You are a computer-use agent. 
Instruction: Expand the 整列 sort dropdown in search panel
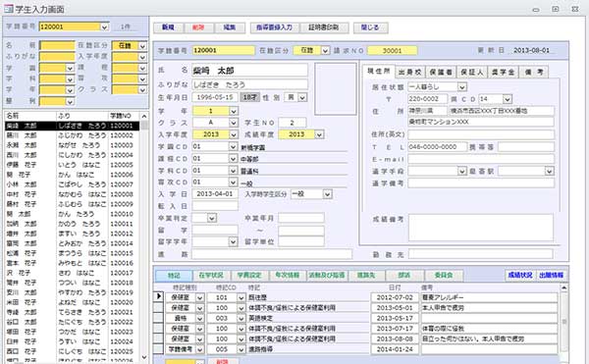coord(70,102)
